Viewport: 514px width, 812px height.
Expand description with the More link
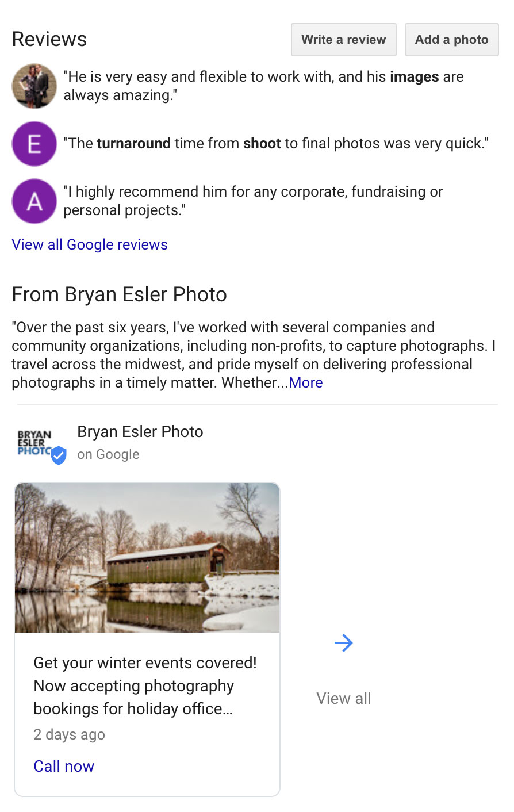point(306,383)
